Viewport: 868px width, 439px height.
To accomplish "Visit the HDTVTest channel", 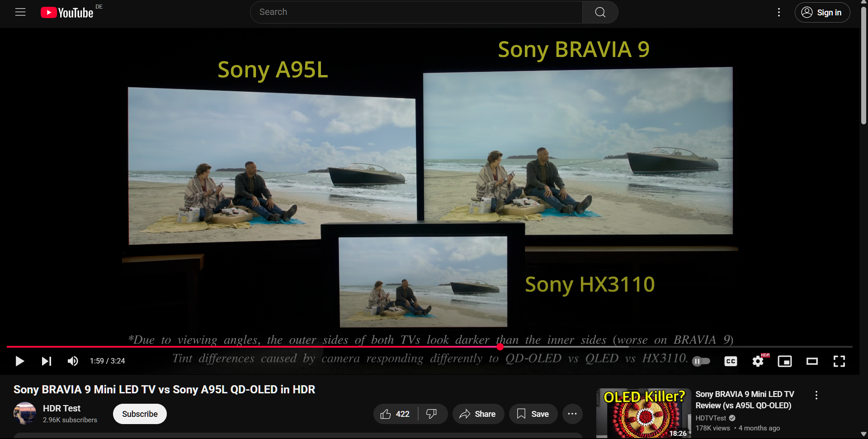I will (x=711, y=418).
